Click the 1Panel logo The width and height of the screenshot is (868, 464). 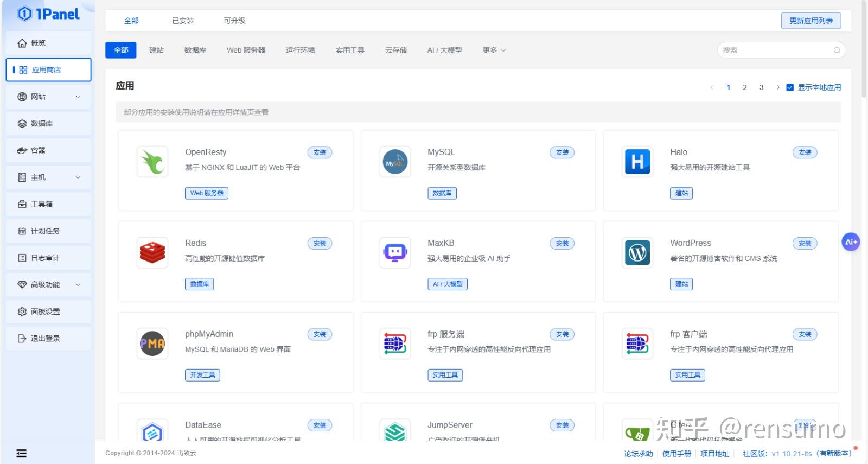click(x=48, y=14)
